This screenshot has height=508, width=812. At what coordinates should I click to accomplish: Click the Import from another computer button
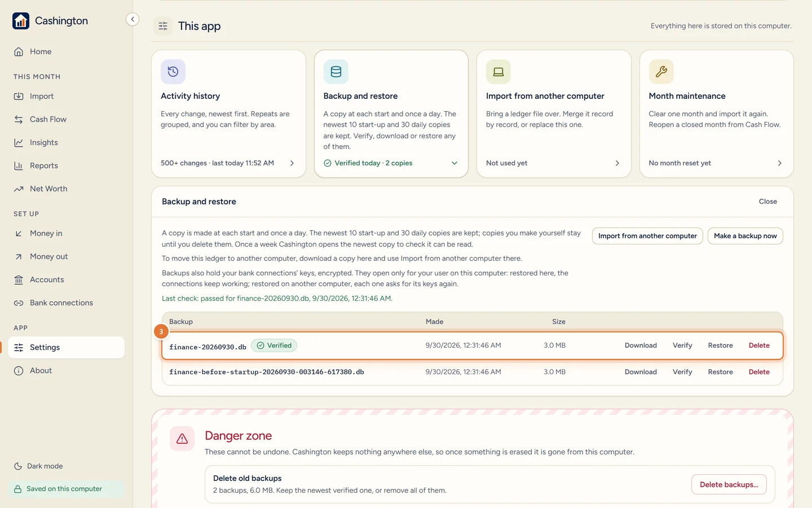coord(647,236)
